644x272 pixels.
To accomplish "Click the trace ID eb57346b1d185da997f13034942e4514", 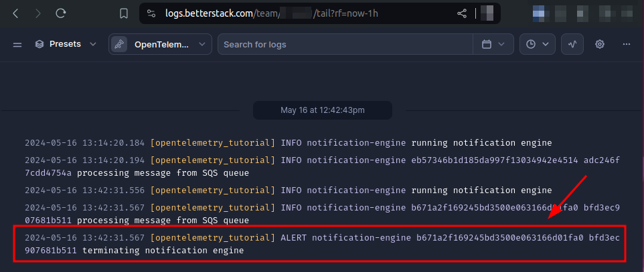I will [x=494, y=160].
